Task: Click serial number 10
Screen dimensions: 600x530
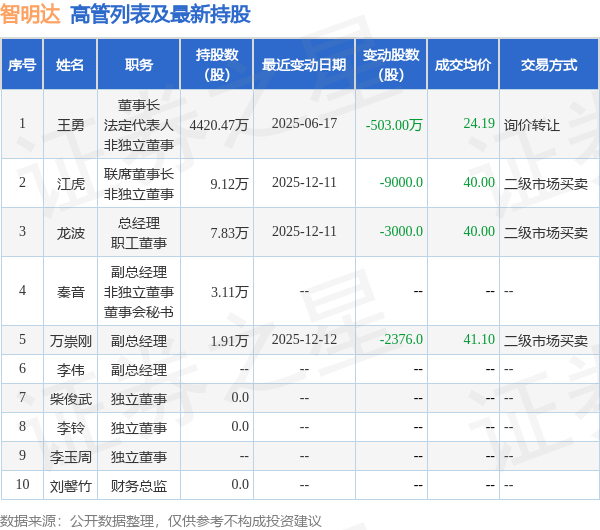Action: coord(23,484)
